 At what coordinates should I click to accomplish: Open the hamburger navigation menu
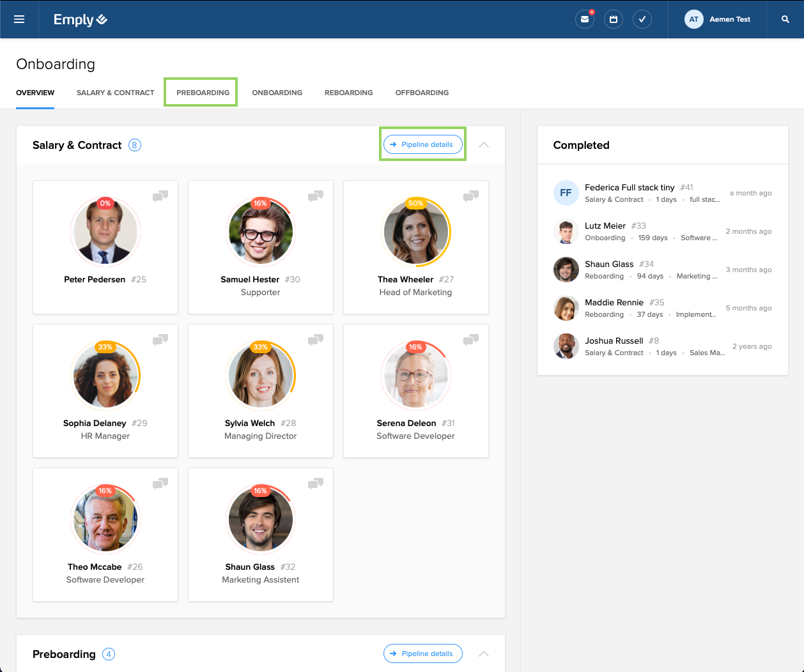19,19
